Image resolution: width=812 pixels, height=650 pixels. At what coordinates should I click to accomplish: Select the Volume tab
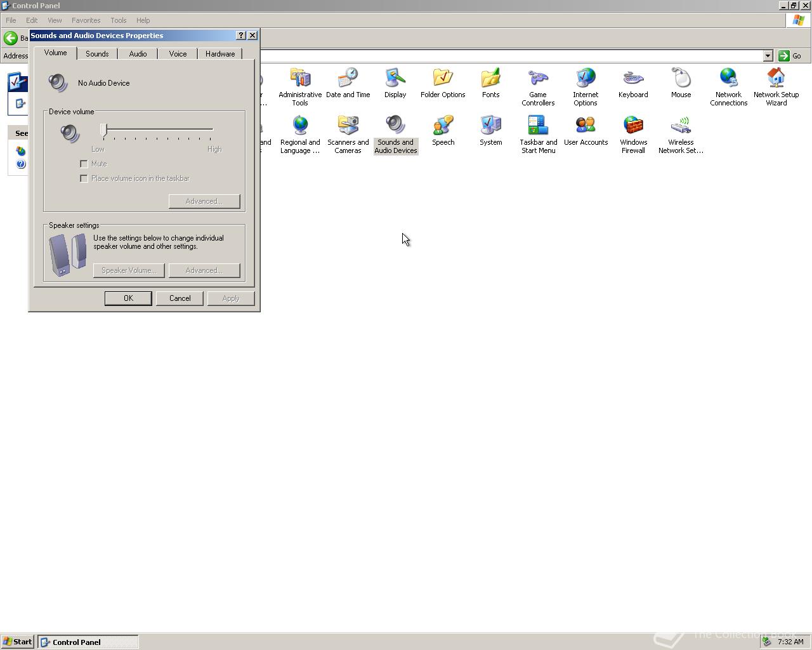coord(55,53)
